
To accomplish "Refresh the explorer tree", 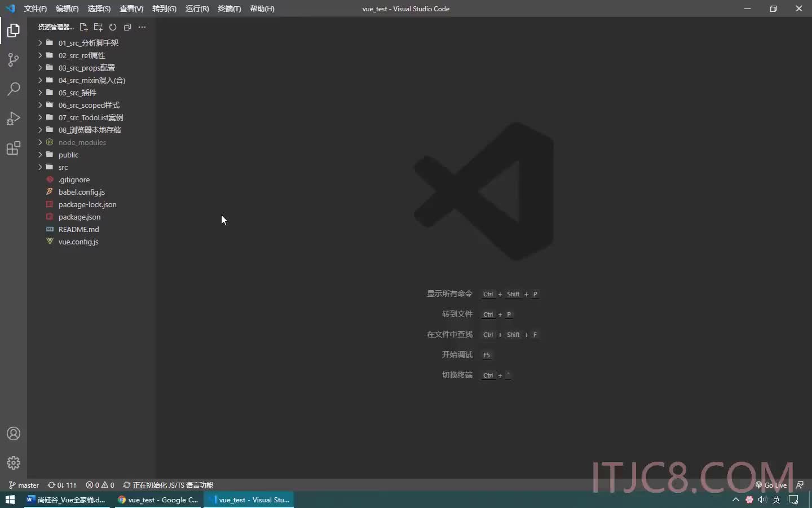I will (x=113, y=27).
